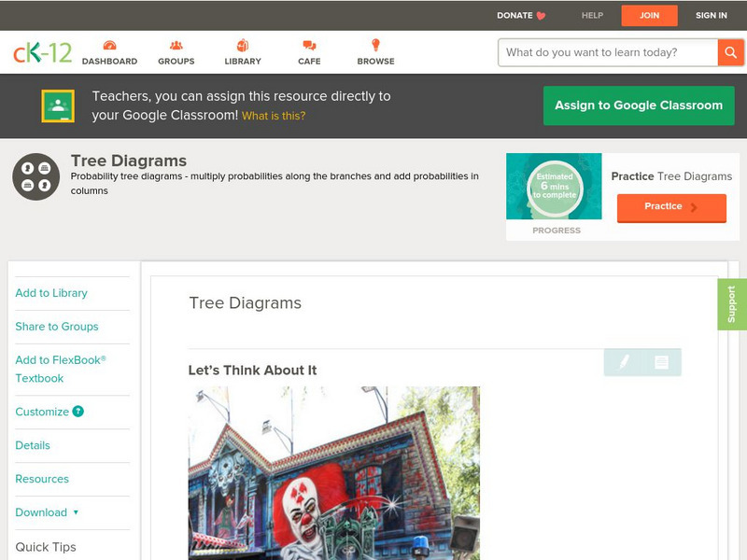
Task: Click the CK-12 logo
Action: point(42,52)
